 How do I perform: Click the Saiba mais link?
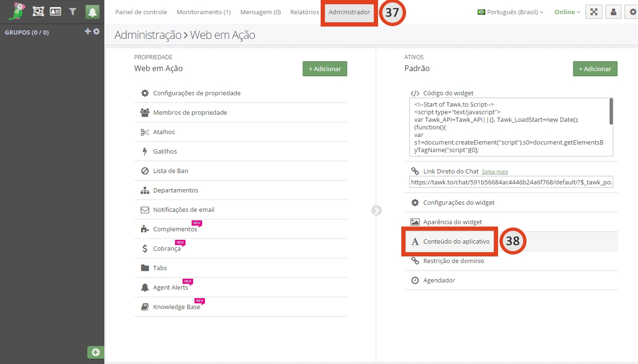(495, 172)
